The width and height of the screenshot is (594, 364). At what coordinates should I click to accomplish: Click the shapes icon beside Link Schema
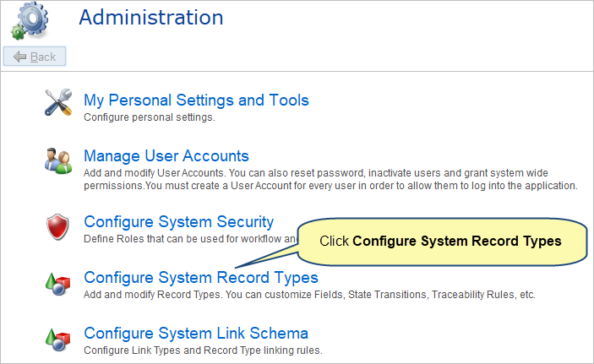58,340
